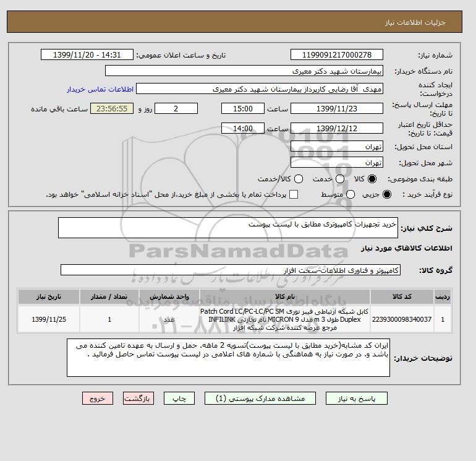
Task: Click the delivery city field تهران
Action: tap(337, 163)
